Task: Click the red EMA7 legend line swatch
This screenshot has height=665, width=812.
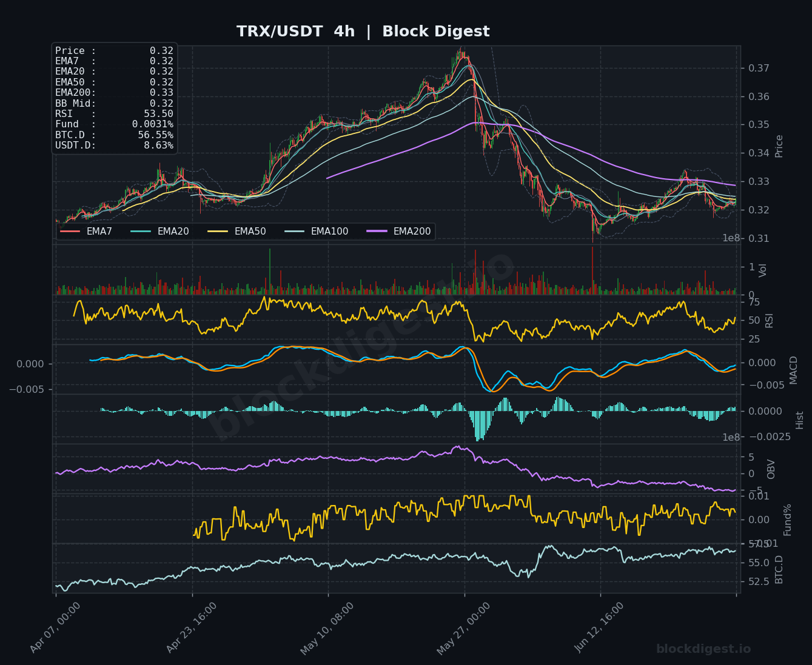Action: pos(70,231)
